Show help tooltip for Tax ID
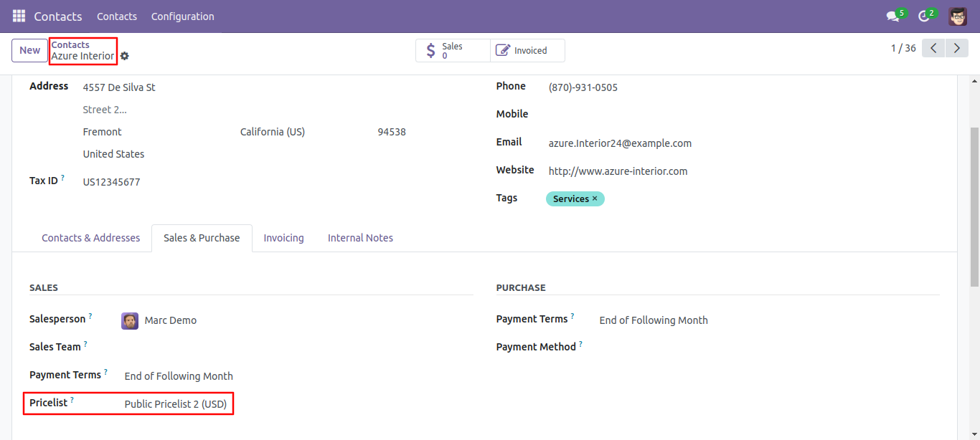980x440 pixels. [62, 178]
